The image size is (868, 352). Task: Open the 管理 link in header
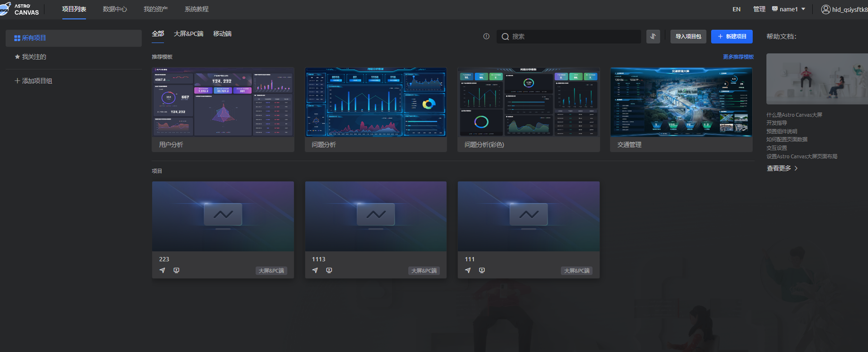(x=759, y=9)
